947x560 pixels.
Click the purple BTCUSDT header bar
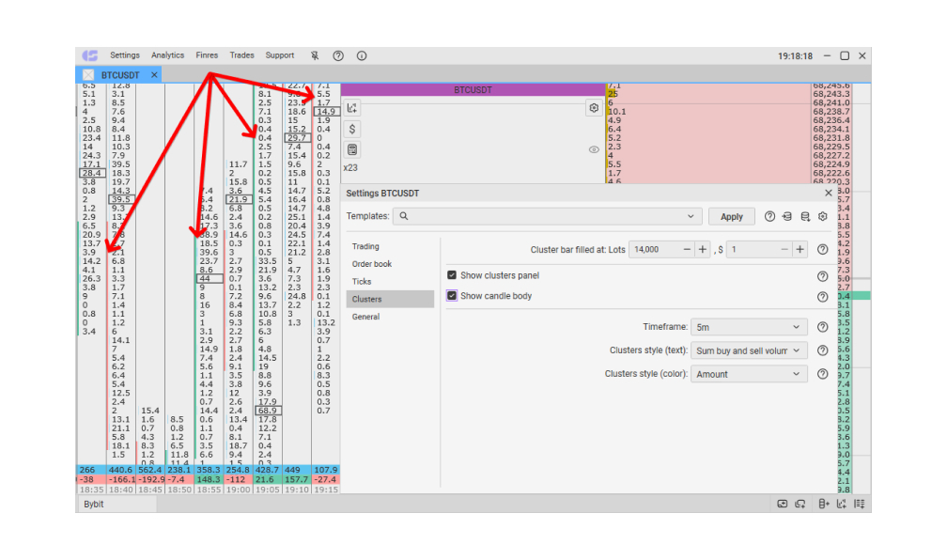473,89
